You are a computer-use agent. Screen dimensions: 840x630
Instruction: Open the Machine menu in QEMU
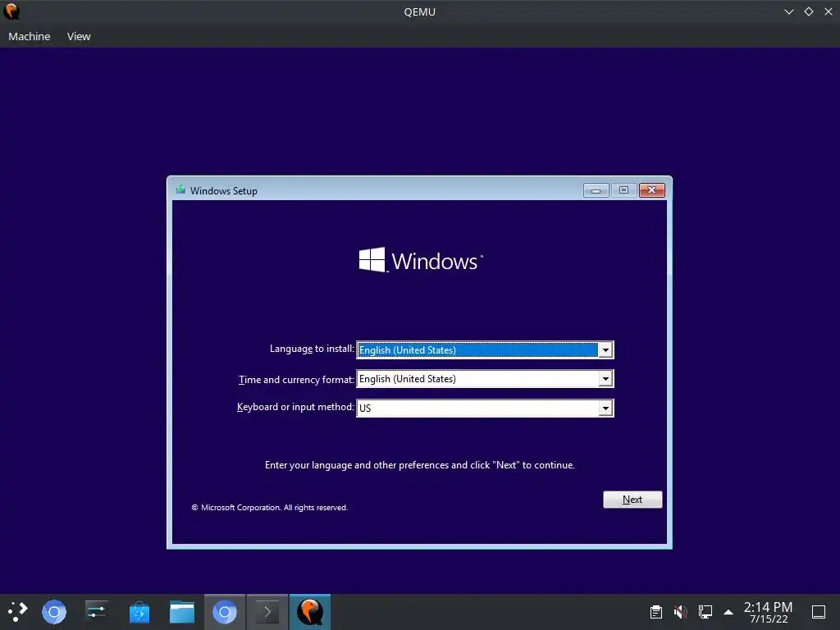coord(30,36)
